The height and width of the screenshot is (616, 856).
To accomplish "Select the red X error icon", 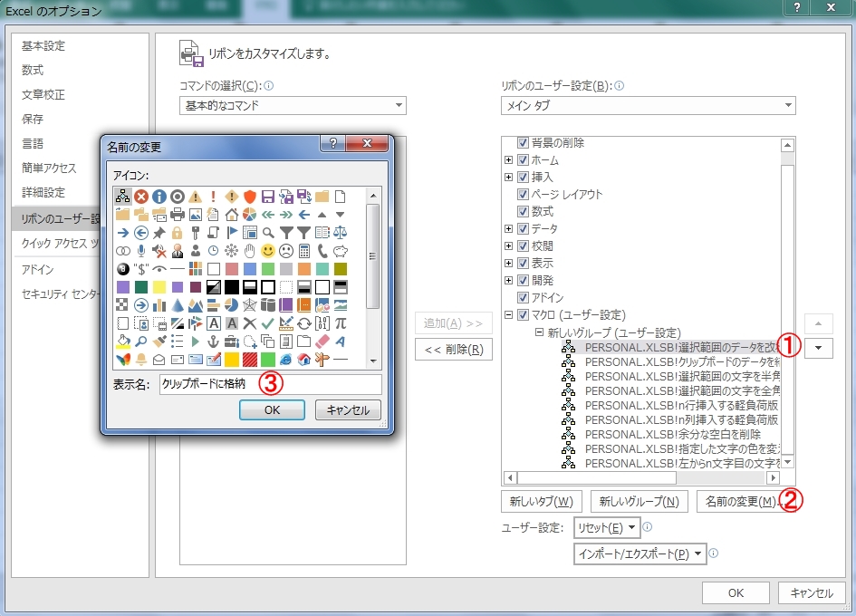I will click(x=140, y=197).
